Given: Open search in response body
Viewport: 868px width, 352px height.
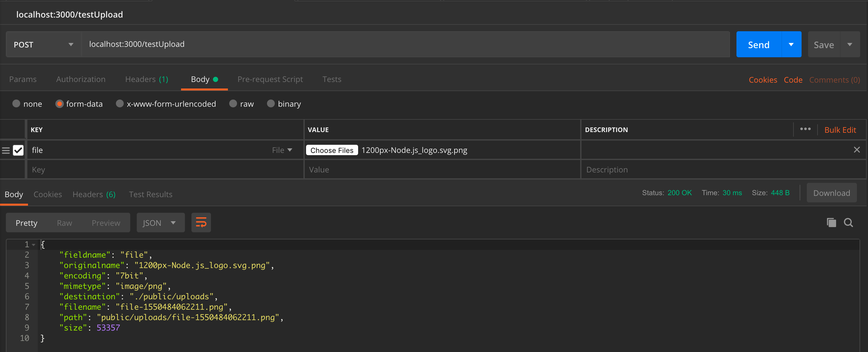Looking at the screenshot, I should coord(848,222).
